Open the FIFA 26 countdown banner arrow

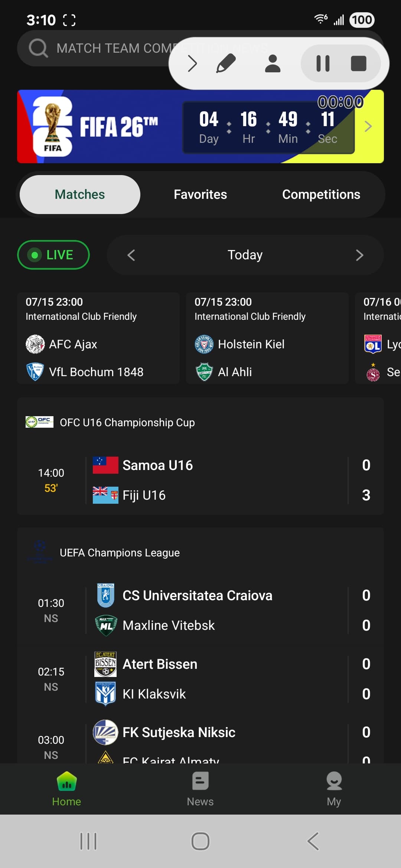point(368,126)
